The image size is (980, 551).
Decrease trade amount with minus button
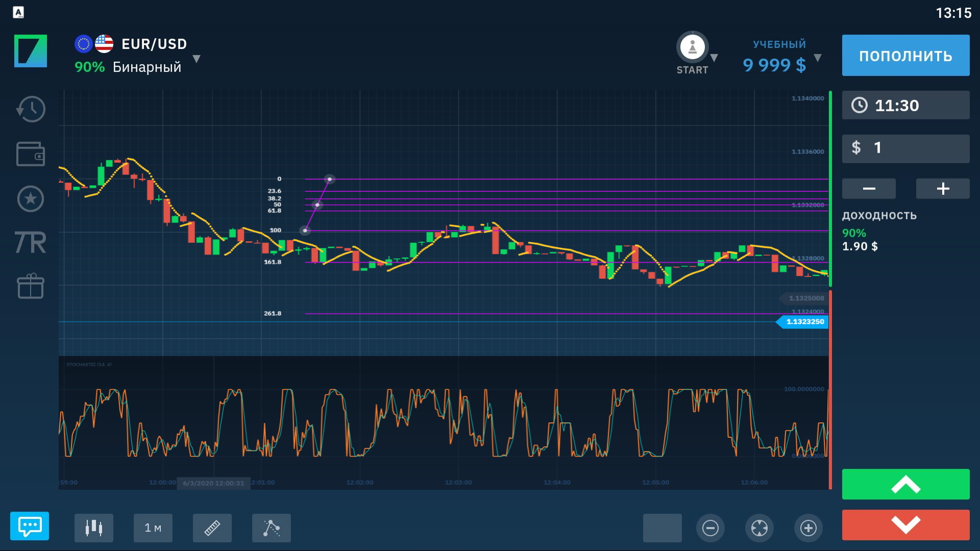coord(869,188)
